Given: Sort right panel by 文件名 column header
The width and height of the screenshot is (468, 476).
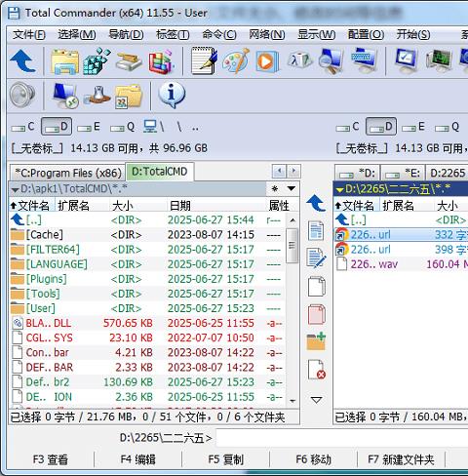Looking at the screenshot, I should pos(357,205).
